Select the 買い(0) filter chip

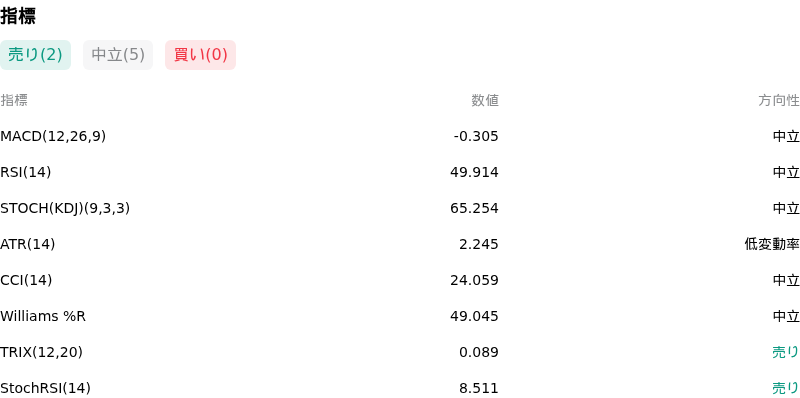click(x=201, y=55)
